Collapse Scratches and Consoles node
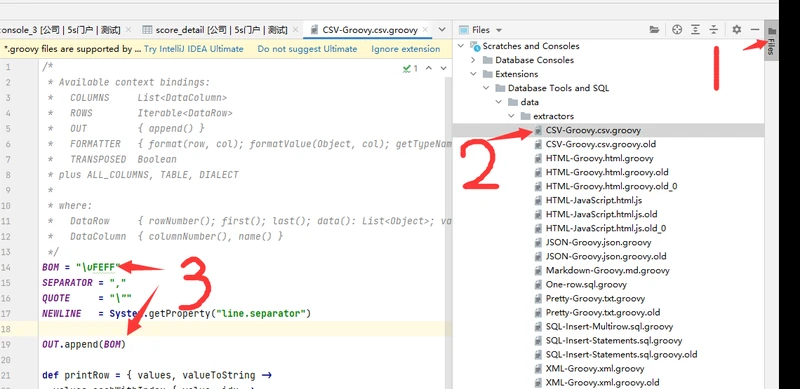This screenshot has width=800, height=389. [461, 46]
